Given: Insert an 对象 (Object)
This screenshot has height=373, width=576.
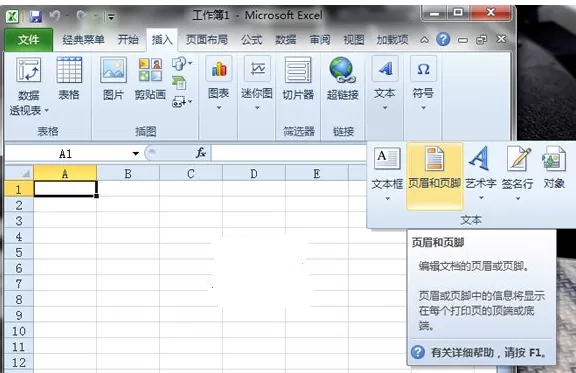Looking at the screenshot, I should pyautogui.click(x=554, y=168).
